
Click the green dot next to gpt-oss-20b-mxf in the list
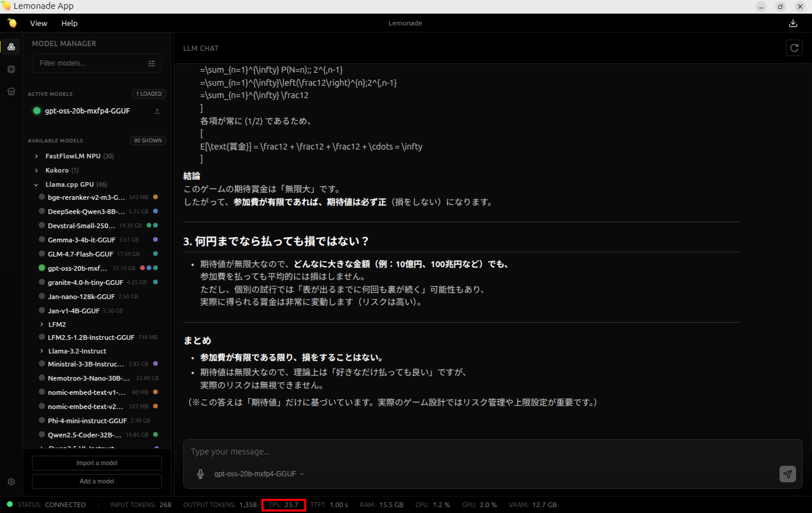(x=41, y=268)
